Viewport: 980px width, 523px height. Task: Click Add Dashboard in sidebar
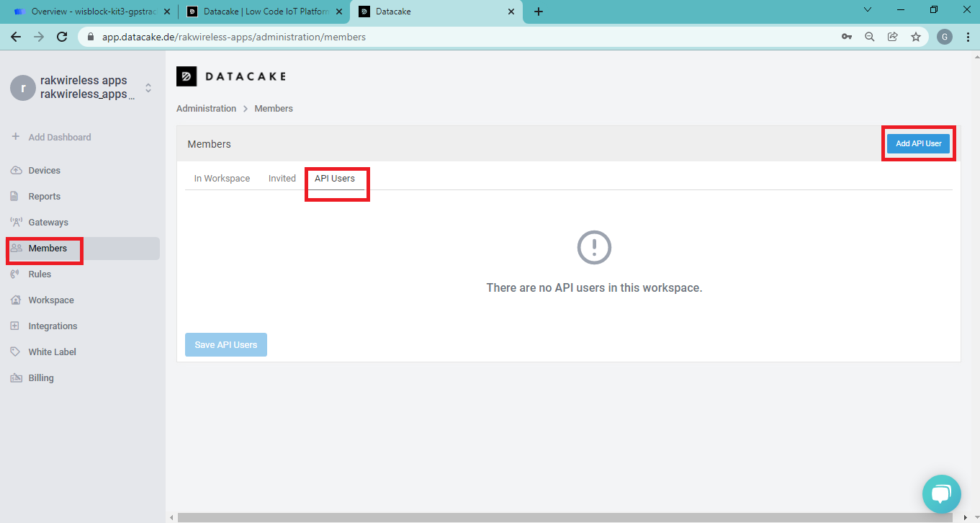[59, 138]
